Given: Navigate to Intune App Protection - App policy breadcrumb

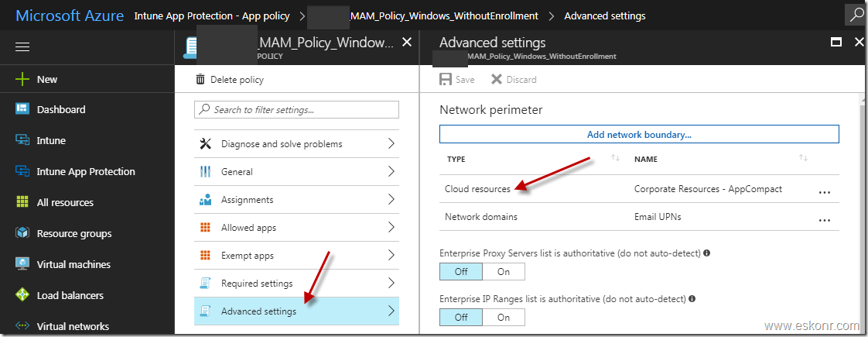Looking at the screenshot, I should tap(212, 16).
